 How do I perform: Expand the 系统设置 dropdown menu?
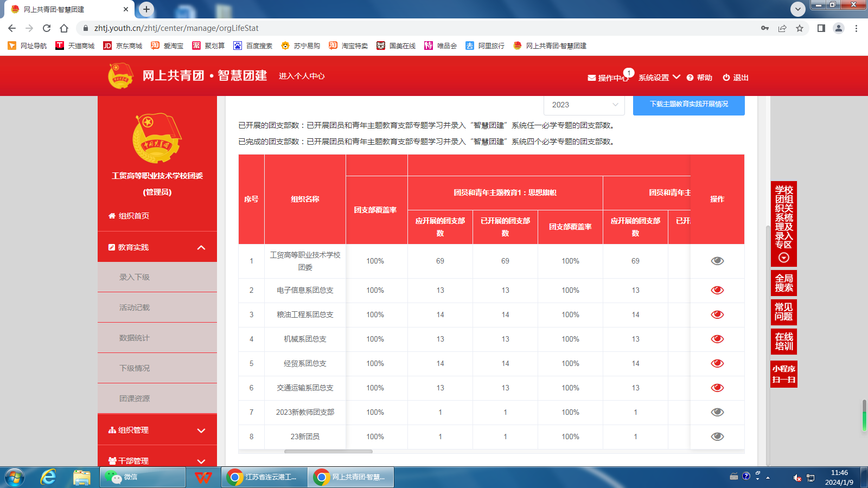tap(659, 78)
